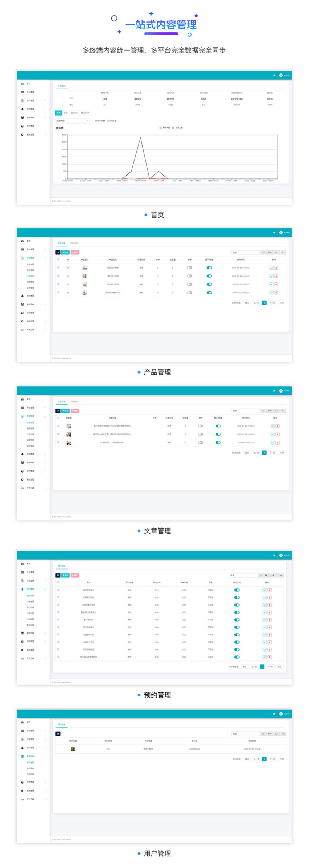309x868 pixels.
Task: Click the users group icon in 首页 panel sidebar
Action: pyautogui.click(x=22, y=118)
